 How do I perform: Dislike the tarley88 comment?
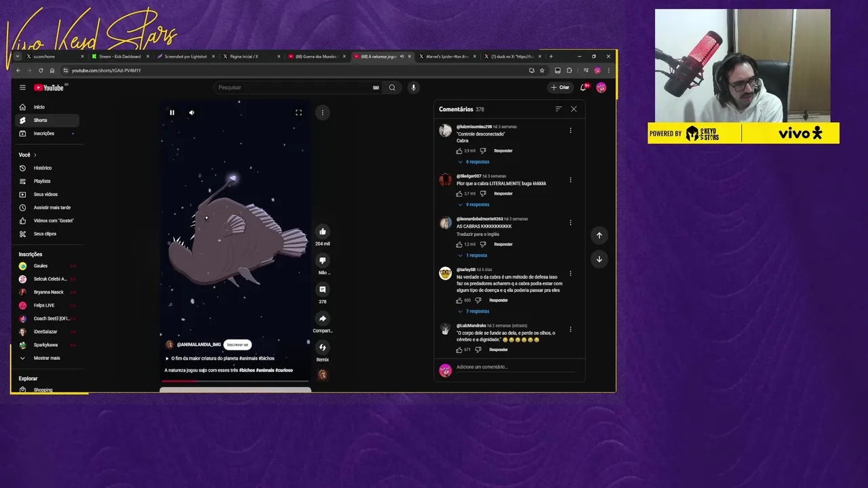478,300
